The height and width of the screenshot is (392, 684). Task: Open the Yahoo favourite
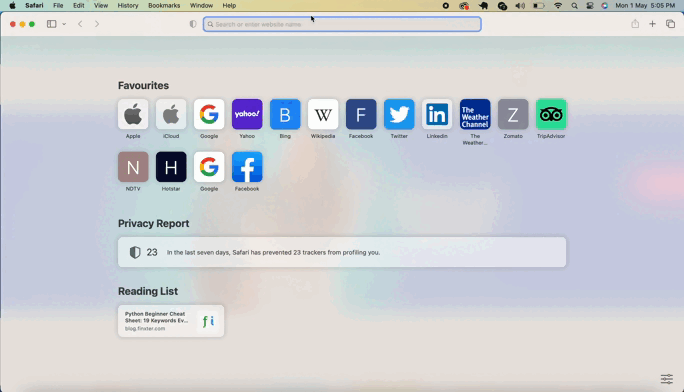(x=247, y=114)
